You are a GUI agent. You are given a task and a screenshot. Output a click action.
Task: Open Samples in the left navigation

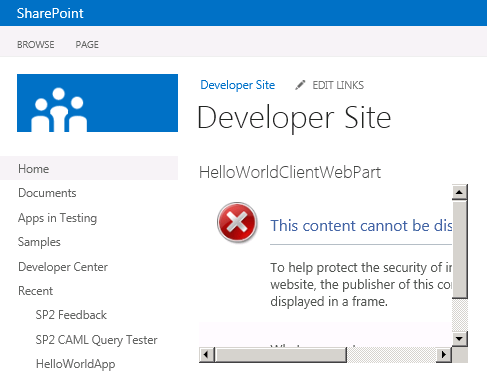39,242
